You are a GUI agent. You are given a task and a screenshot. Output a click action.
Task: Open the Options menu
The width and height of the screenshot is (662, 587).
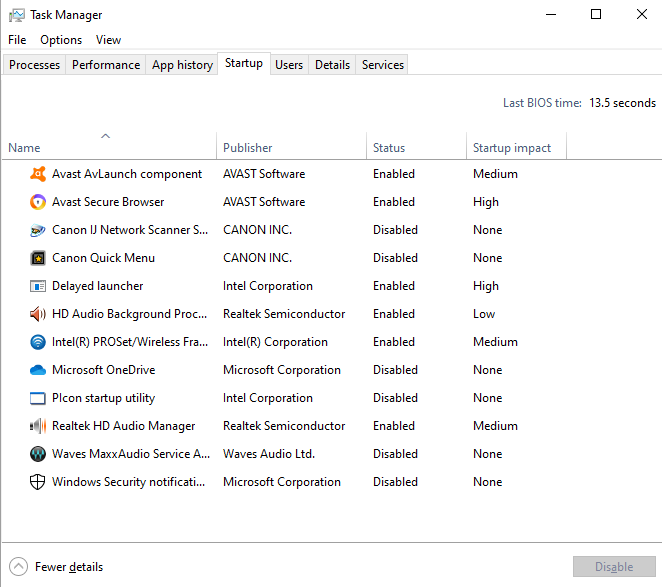click(x=61, y=40)
